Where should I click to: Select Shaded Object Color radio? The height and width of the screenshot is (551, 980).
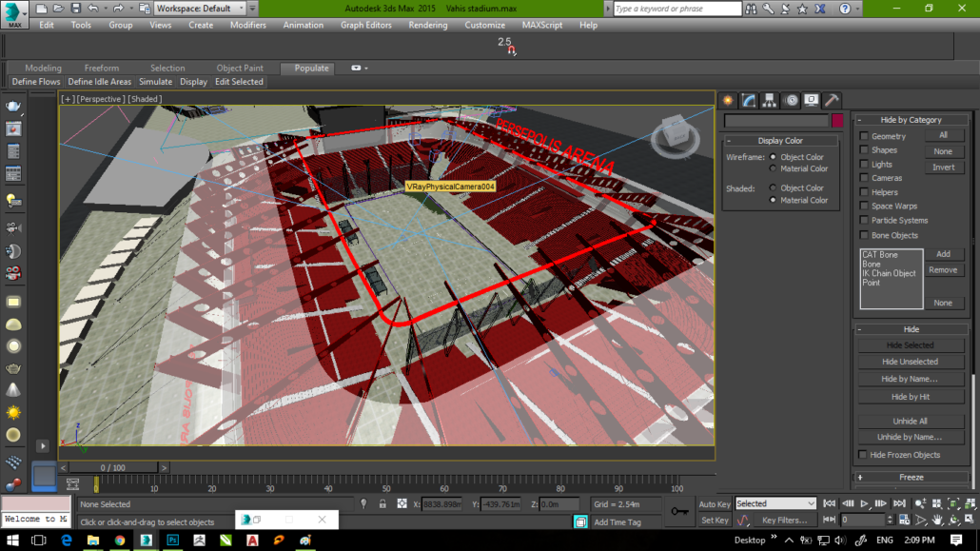pos(774,187)
